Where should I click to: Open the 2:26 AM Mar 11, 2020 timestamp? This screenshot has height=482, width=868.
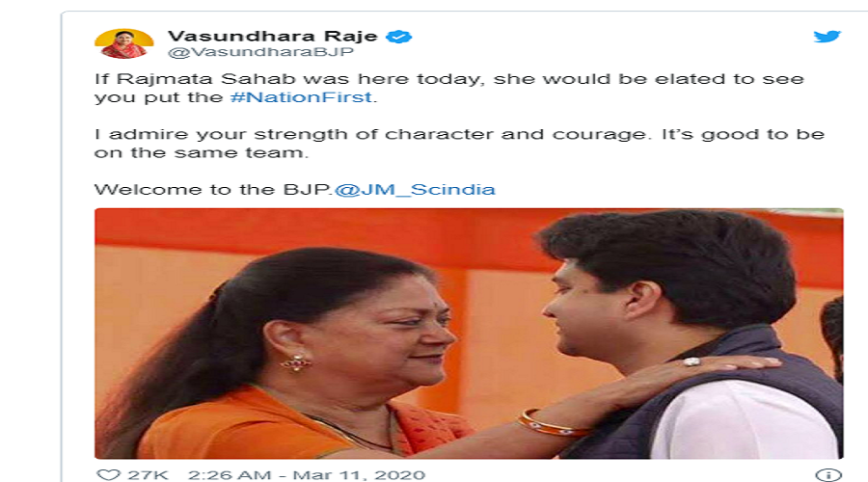tap(307, 475)
